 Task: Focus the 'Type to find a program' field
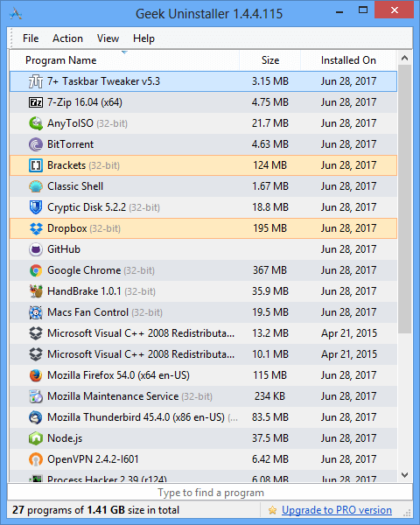pyautogui.click(x=210, y=493)
